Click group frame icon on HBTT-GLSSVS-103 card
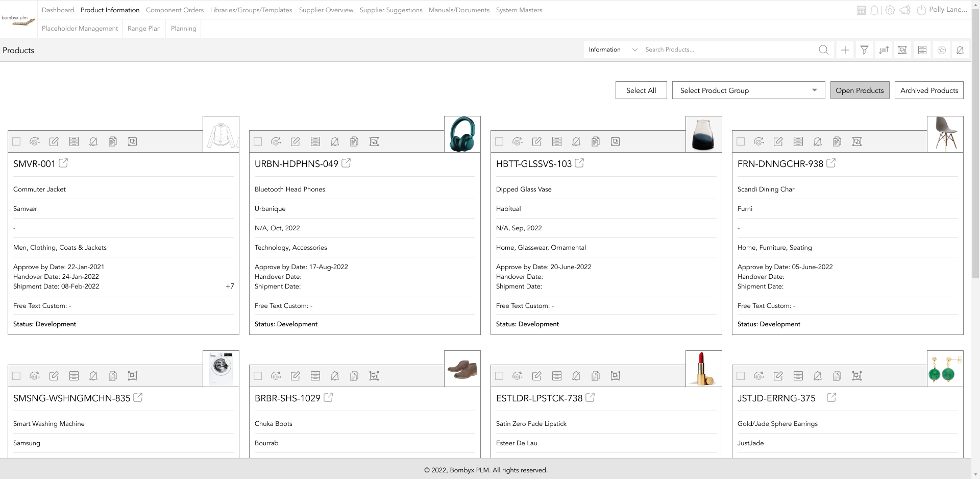This screenshot has height=479, width=980. click(616, 141)
